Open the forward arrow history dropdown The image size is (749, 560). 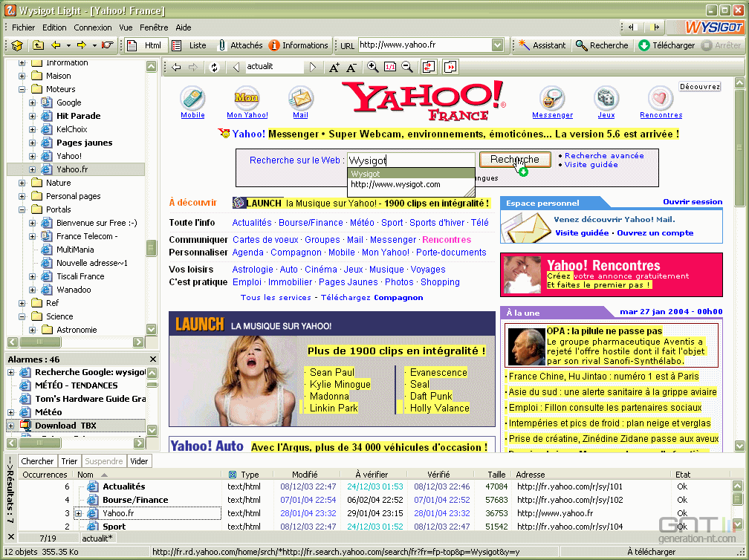[x=94, y=46]
